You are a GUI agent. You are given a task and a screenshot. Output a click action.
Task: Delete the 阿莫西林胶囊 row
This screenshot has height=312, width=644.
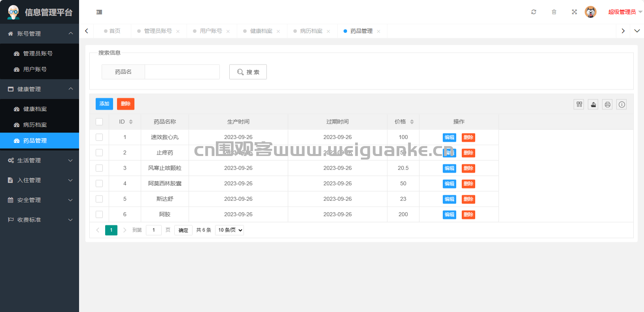click(x=468, y=184)
